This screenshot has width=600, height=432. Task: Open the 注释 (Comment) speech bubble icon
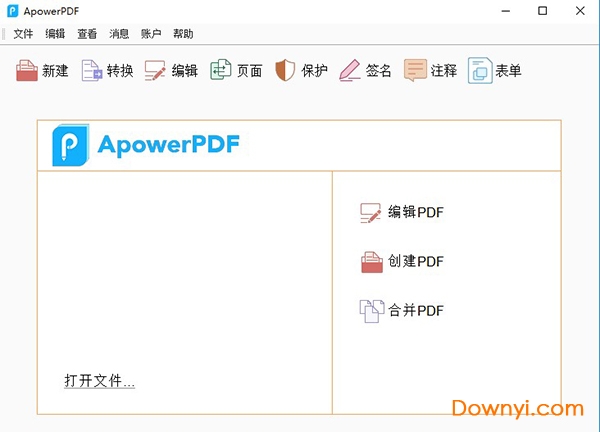pos(415,70)
